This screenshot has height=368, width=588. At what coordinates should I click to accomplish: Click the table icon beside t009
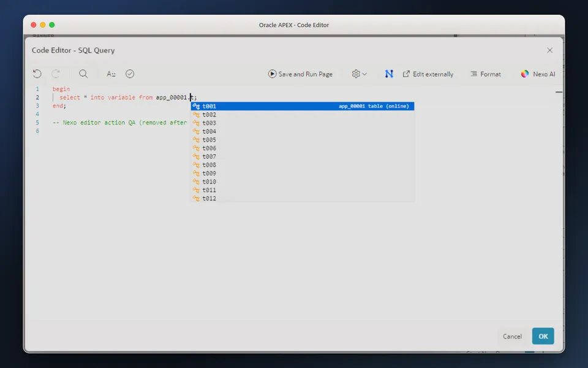point(196,173)
